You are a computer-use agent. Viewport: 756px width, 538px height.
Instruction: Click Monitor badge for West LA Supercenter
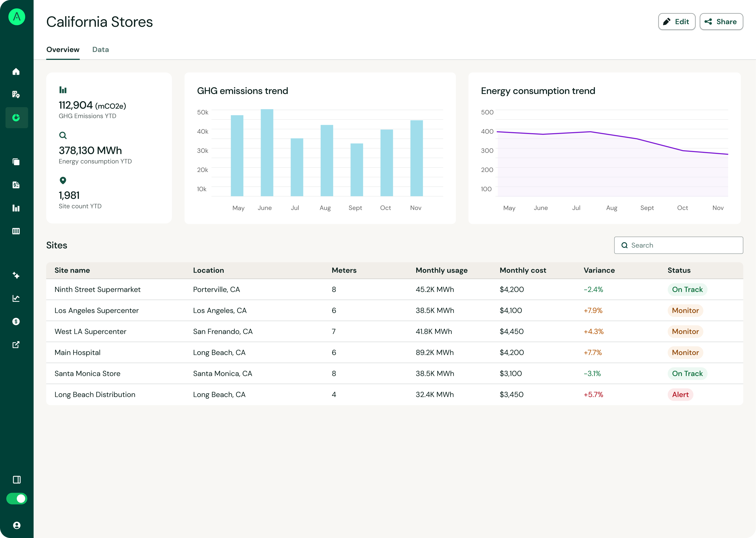(685, 332)
